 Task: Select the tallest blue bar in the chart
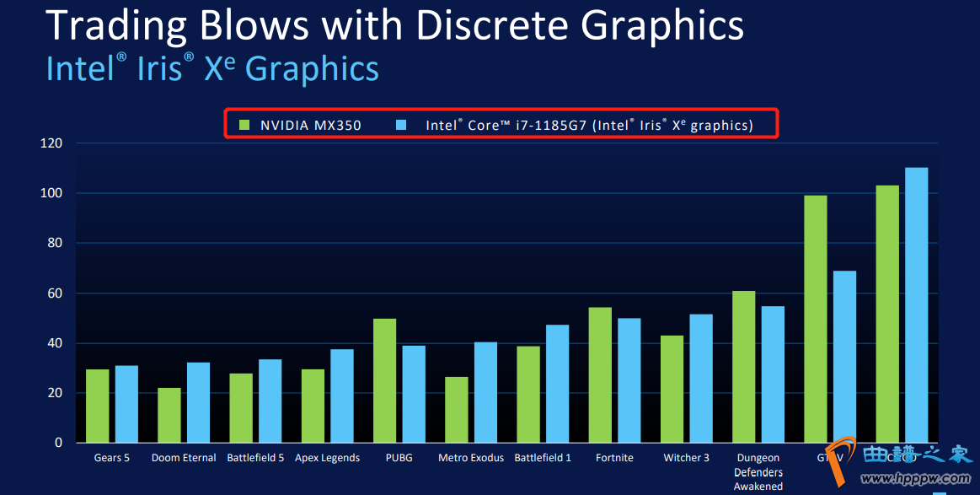coord(916,304)
